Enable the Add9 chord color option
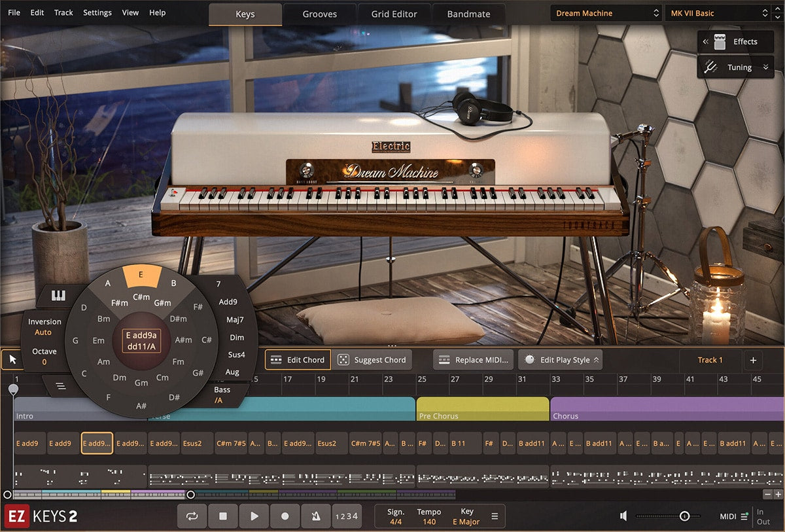This screenshot has width=785, height=532. coord(228,302)
